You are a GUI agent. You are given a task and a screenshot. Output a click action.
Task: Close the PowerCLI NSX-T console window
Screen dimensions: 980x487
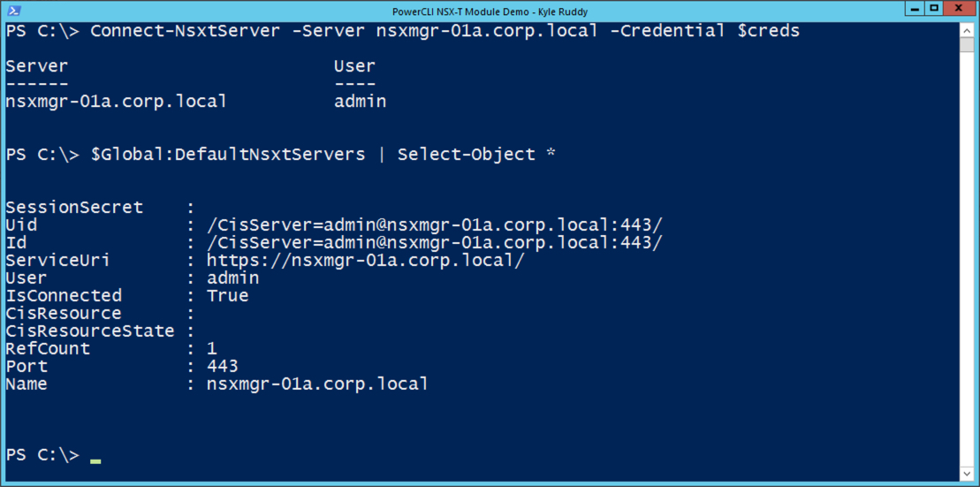[x=961, y=9]
